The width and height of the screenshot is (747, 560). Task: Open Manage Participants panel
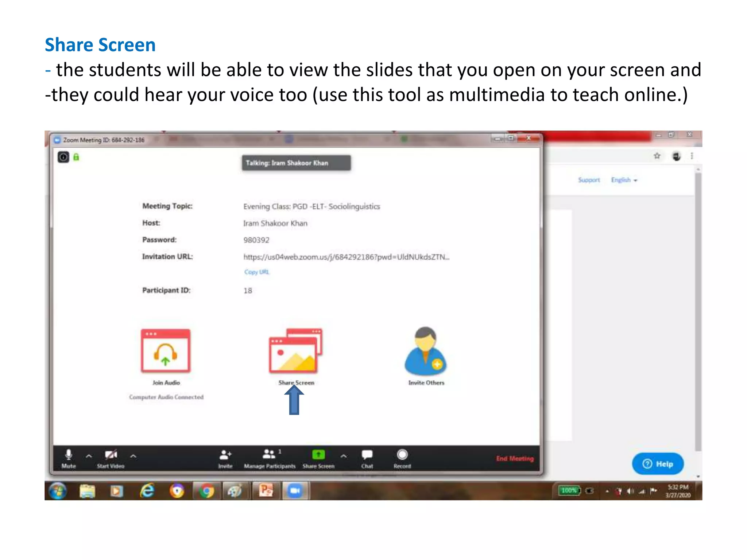pos(270,459)
